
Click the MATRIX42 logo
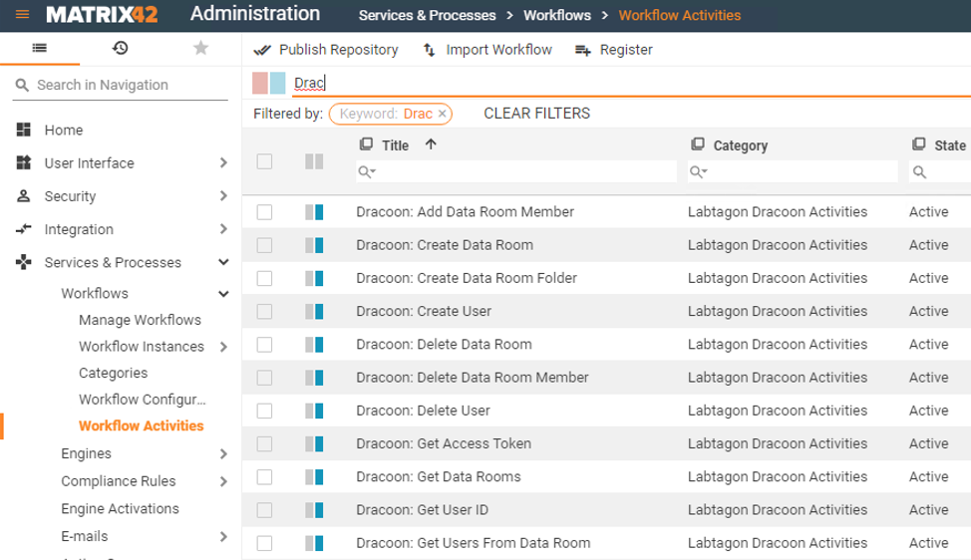(x=102, y=14)
